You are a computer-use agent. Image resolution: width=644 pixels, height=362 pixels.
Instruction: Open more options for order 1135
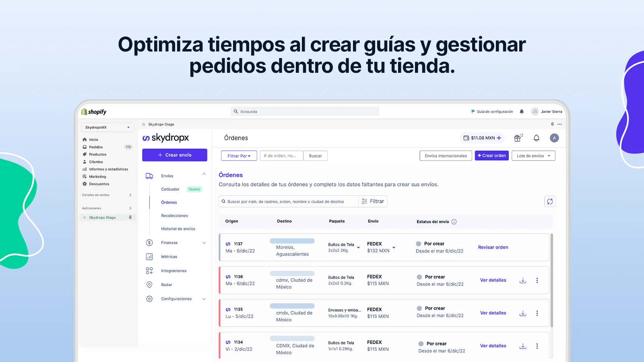point(537,313)
